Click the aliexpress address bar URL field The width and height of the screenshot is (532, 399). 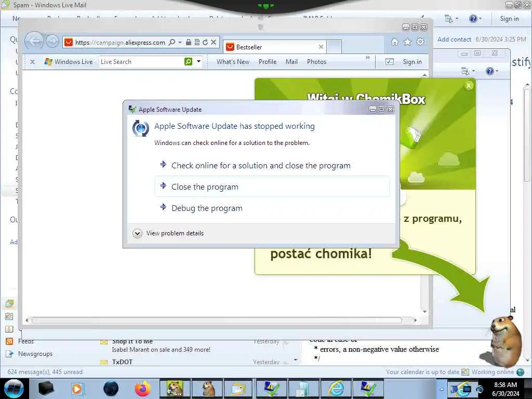(120, 43)
